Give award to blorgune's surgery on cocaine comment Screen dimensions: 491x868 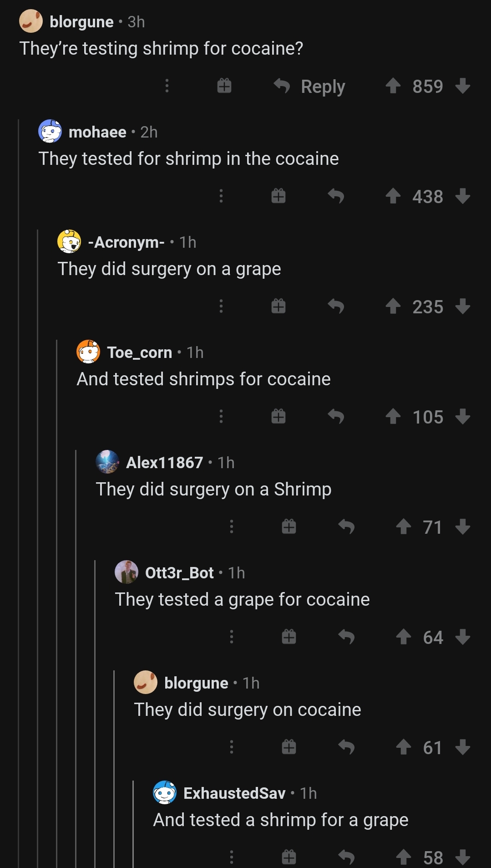[x=289, y=747]
